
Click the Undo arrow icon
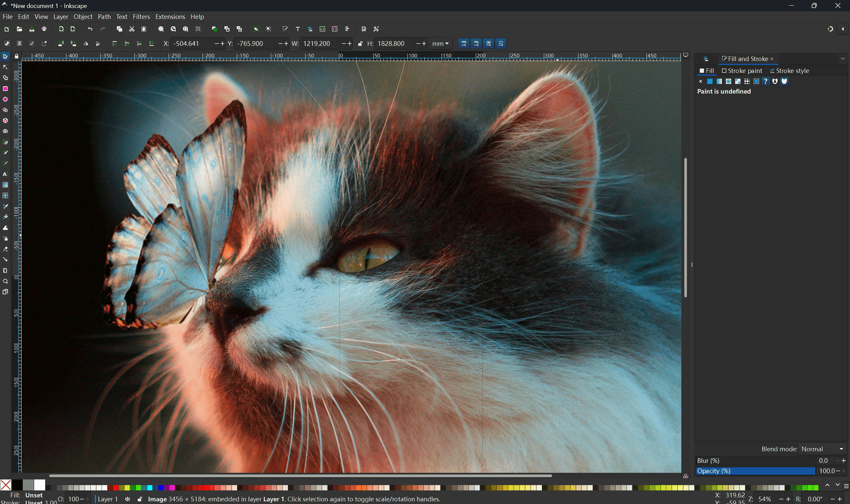tap(90, 29)
